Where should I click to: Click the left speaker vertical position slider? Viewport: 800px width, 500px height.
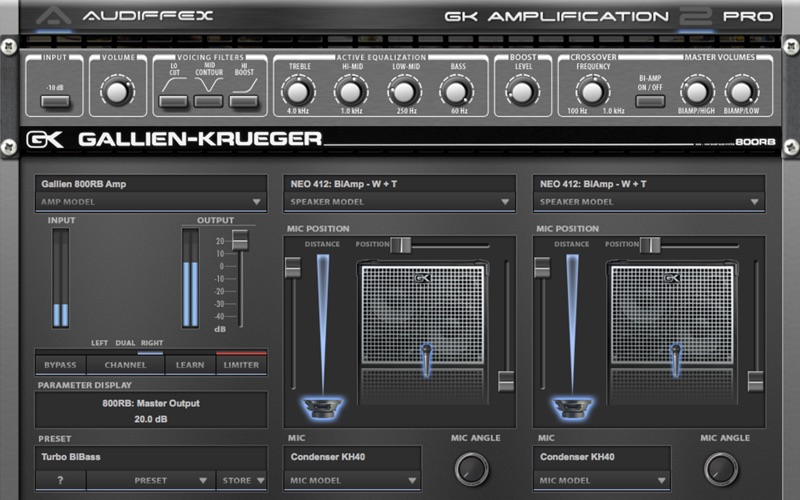pos(506,382)
